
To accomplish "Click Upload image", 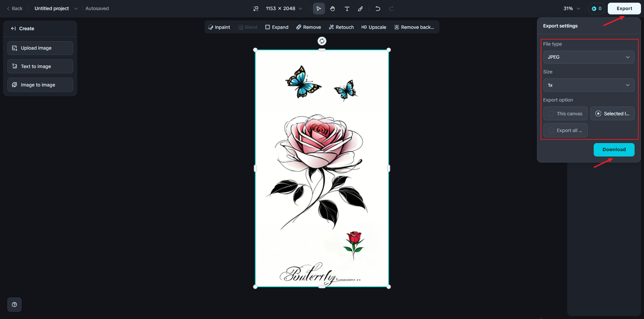I will (x=40, y=48).
